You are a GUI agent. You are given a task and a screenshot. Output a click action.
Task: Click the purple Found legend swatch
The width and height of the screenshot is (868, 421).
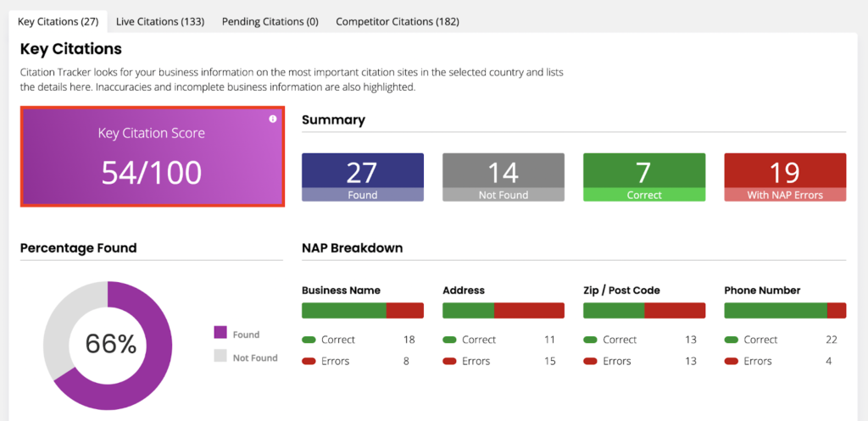click(x=220, y=334)
